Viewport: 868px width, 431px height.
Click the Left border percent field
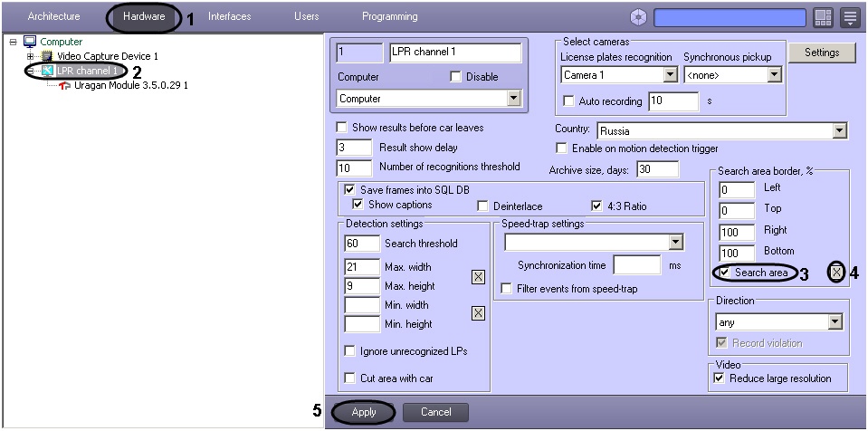pyautogui.click(x=737, y=190)
